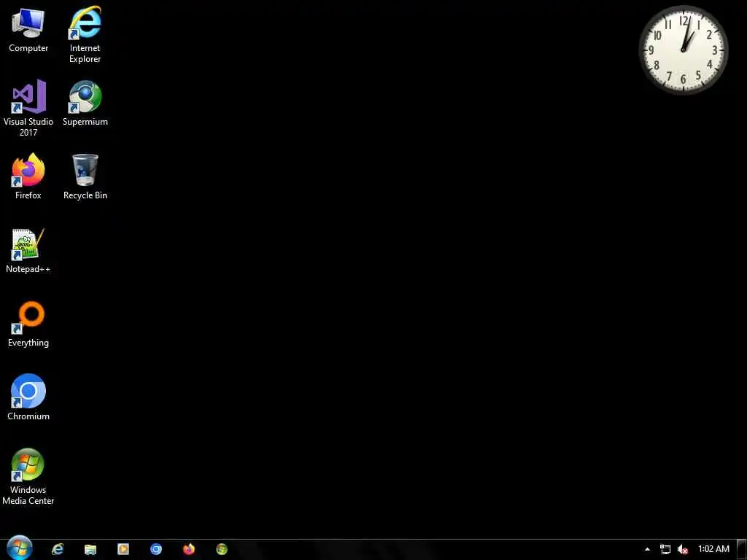Select the Computer desktop icon
The height and width of the screenshot is (560, 747).
(28, 29)
